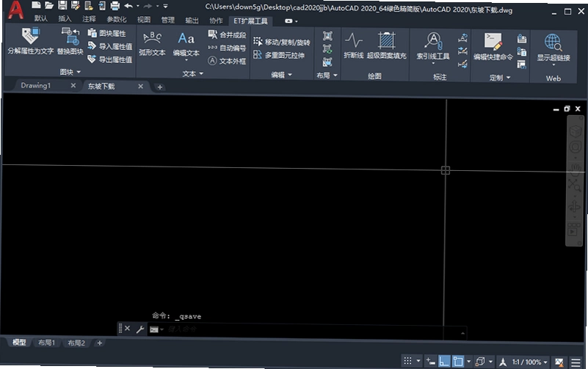588x369 pixels.
Task: Switch to the 管理 ribbon tab
Action: (167, 20)
